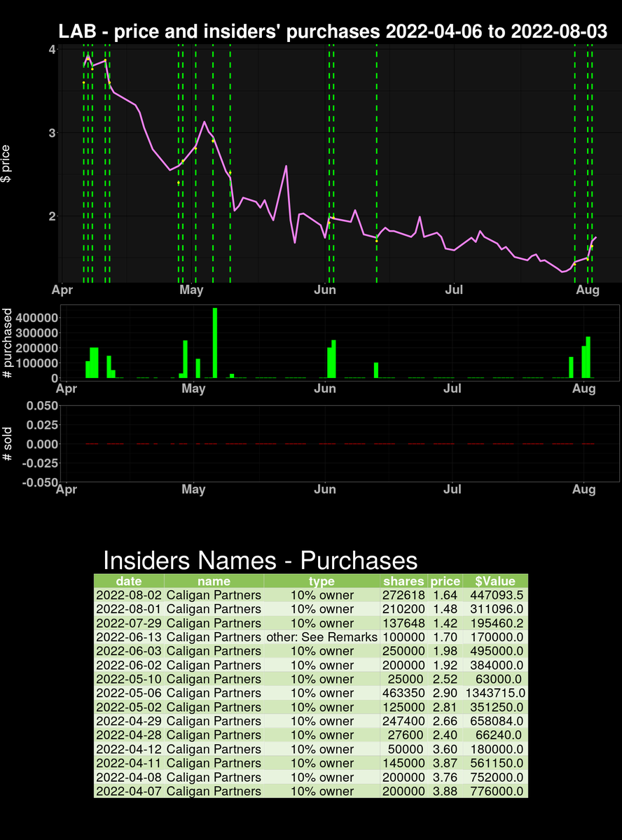
Task: Click the 'Aug' label under sold chart
Action: 585,489
